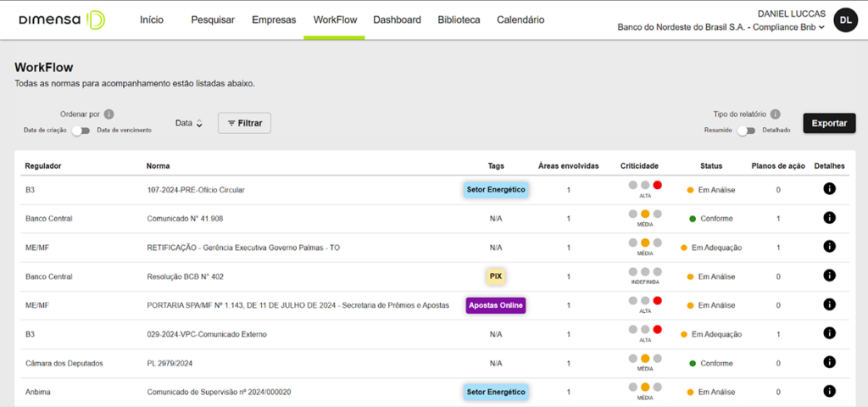The height and width of the screenshot is (407, 868).
Task: Go to the Dashboard tab
Action: coord(397,20)
